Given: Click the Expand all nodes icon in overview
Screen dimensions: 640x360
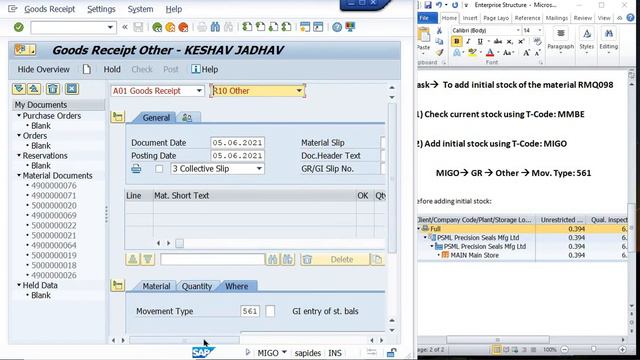Looking at the screenshot, I should [x=19, y=89].
